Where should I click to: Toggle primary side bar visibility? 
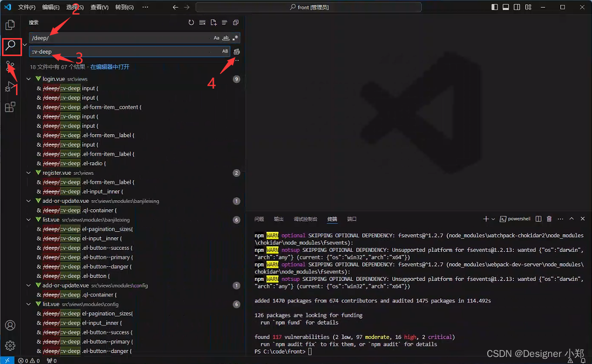495,7
